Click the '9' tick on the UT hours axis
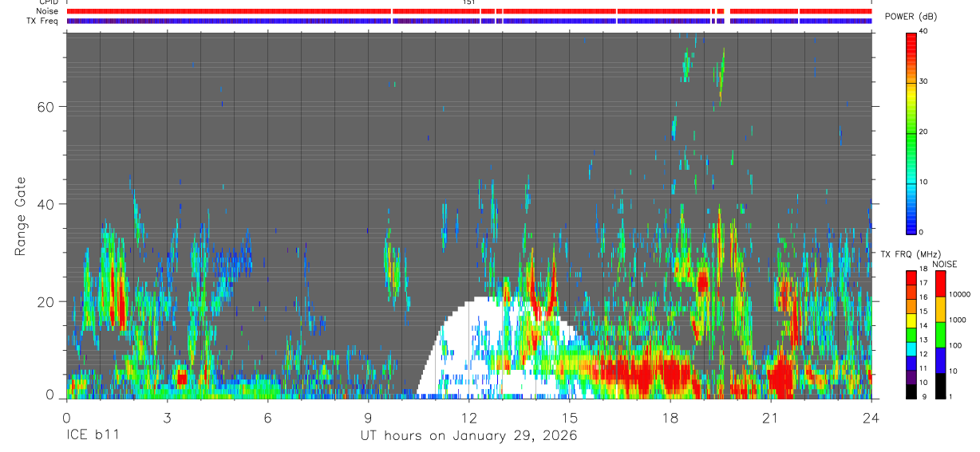This screenshot has width=980, height=452. coord(368,419)
